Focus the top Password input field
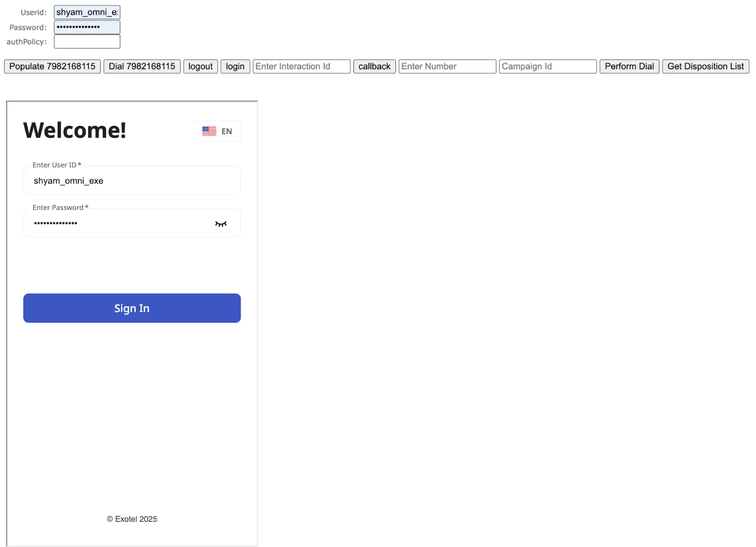The height and width of the screenshot is (547, 756). point(87,27)
